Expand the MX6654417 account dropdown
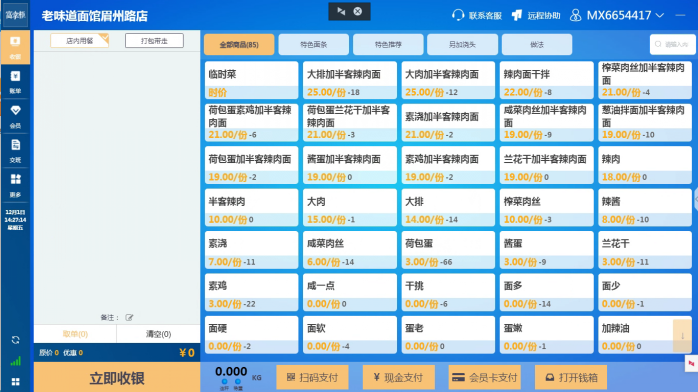Viewport: 698px width, 392px height. click(x=660, y=15)
